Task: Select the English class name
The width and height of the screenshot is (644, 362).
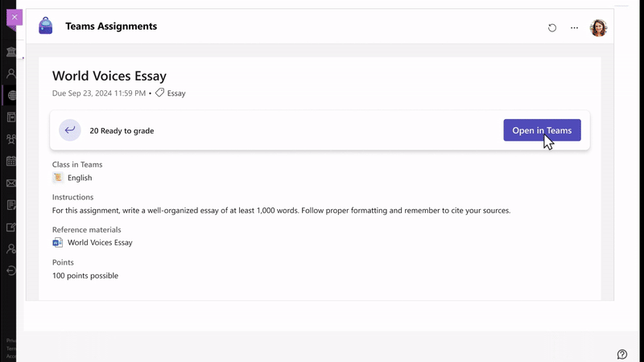Action: [80, 178]
